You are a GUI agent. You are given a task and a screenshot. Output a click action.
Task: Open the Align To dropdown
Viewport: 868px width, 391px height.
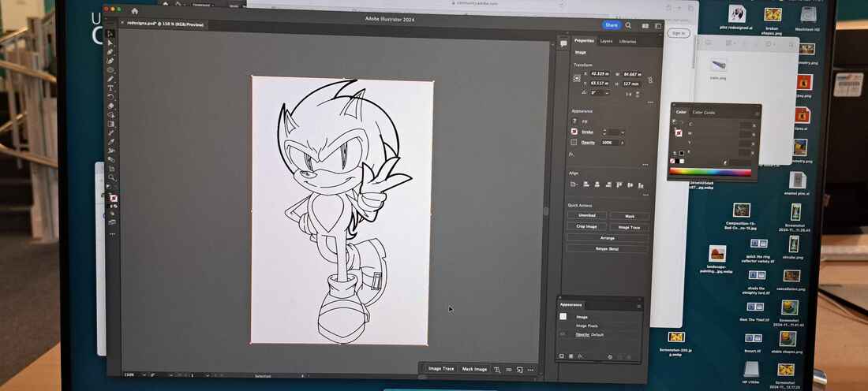pyautogui.click(x=574, y=184)
